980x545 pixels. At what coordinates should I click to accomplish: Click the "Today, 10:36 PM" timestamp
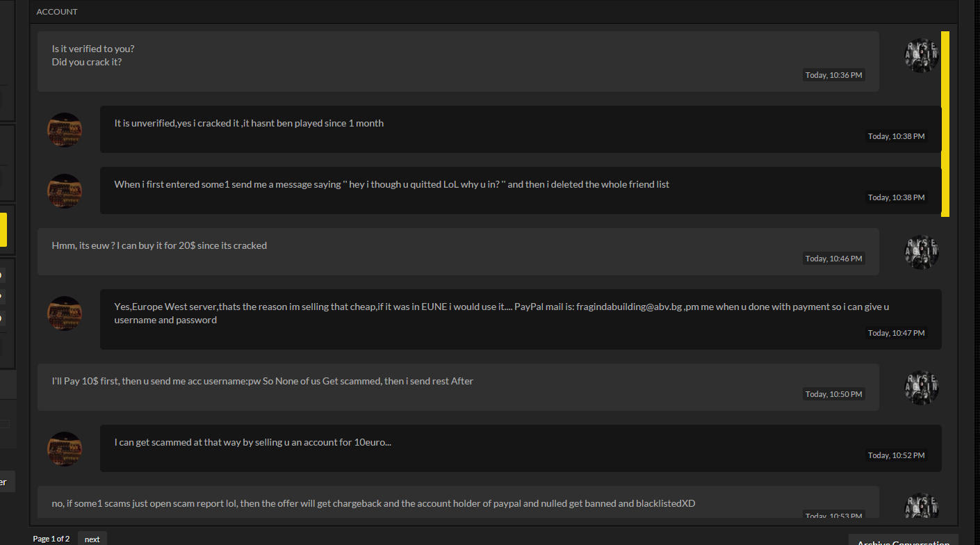[x=834, y=75]
